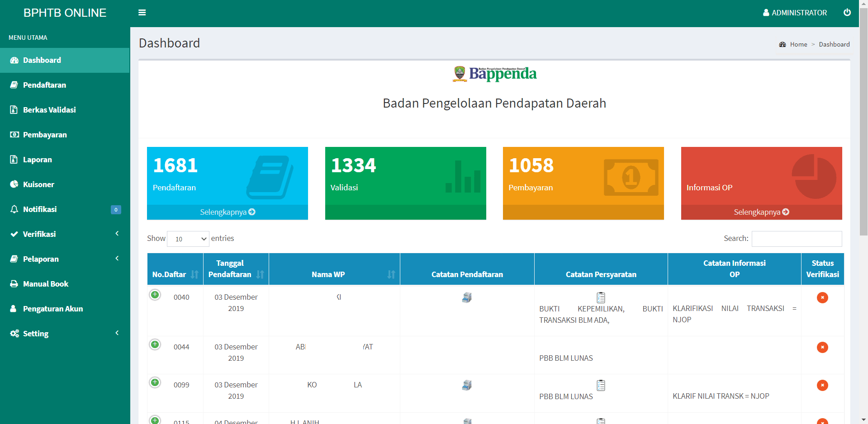Click the Status Verifikasi column header
Image resolution: width=868 pixels, height=424 pixels.
[822, 269]
